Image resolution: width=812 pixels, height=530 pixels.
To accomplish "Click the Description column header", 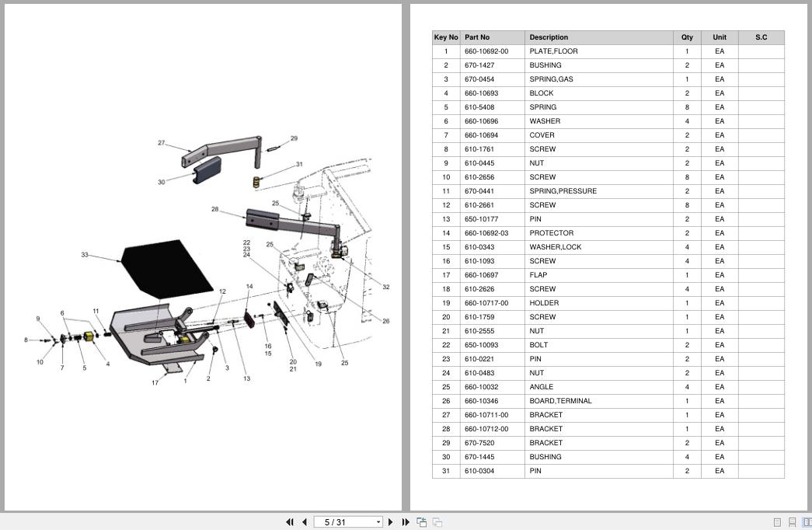I will (x=549, y=37).
